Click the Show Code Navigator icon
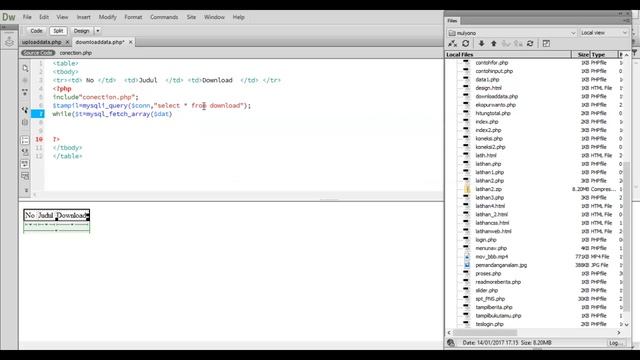The width and height of the screenshot is (640, 360). tap(25, 80)
